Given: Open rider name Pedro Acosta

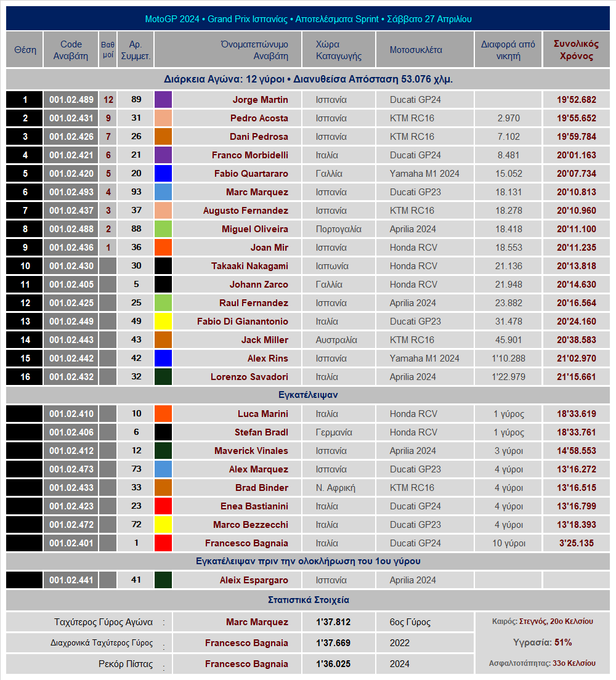Looking at the screenshot, I should 259,118.
